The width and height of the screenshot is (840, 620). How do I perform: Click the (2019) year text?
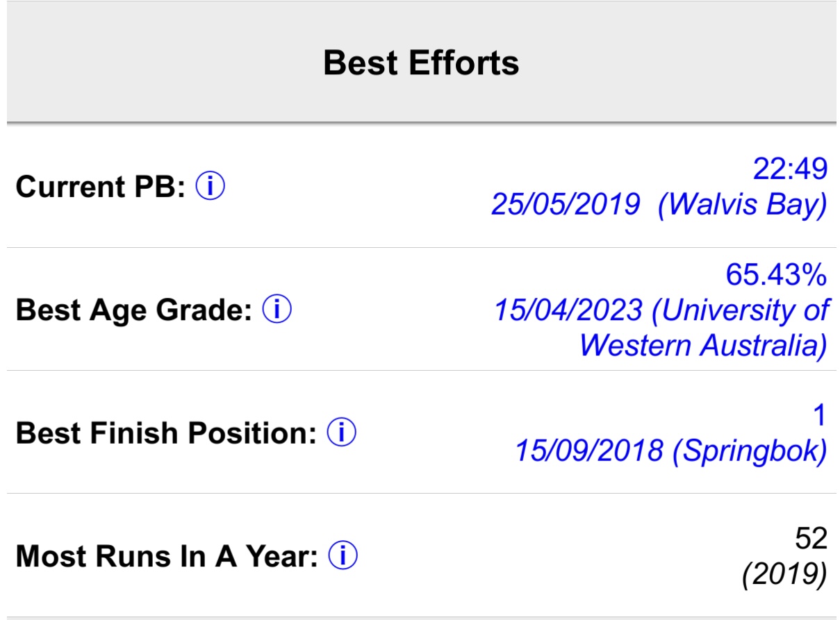point(785,575)
